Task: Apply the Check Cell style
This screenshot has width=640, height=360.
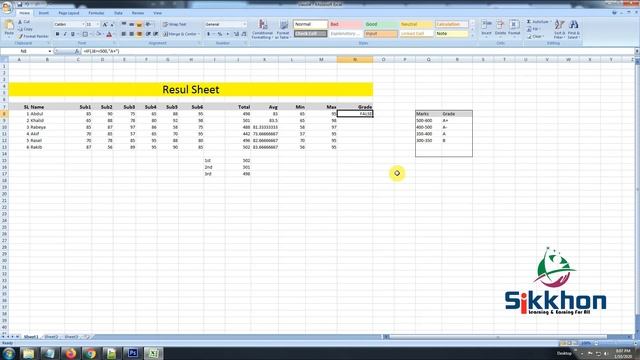Action: click(x=310, y=33)
